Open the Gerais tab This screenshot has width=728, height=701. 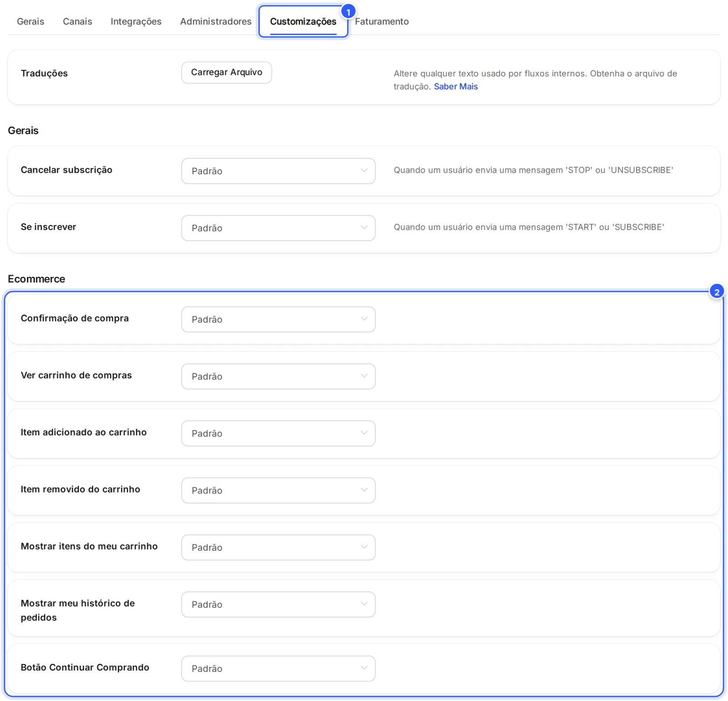tap(30, 21)
